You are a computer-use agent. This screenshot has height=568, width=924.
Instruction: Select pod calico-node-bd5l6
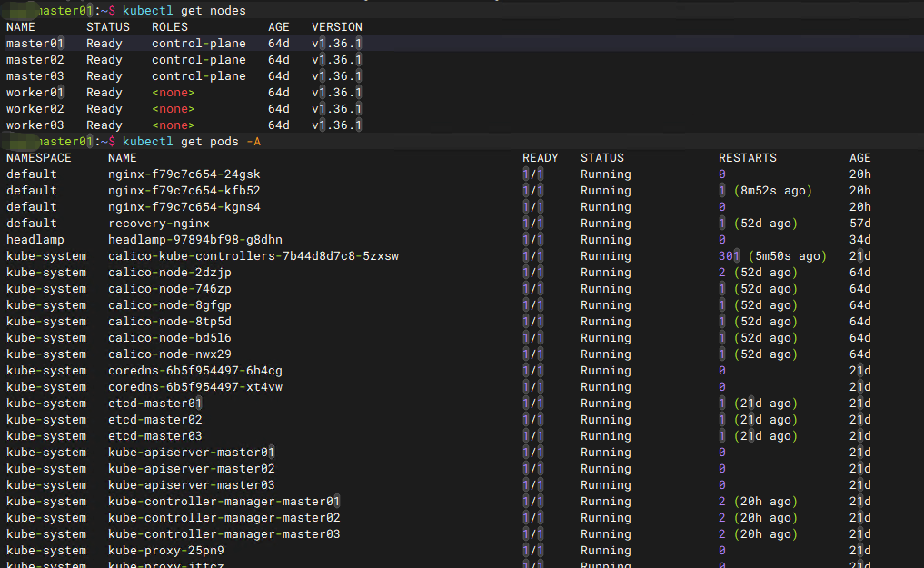(170, 338)
